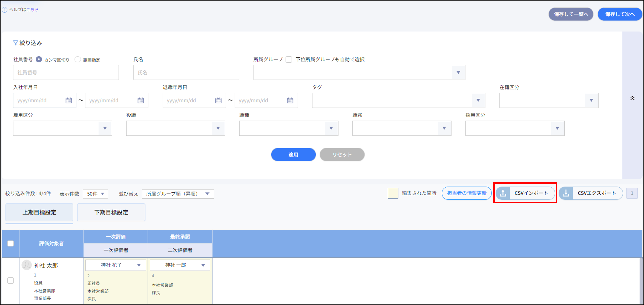Open the タグ dropdown
Image resolution: width=644 pixels, height=305 pixels.
point(399,100)
